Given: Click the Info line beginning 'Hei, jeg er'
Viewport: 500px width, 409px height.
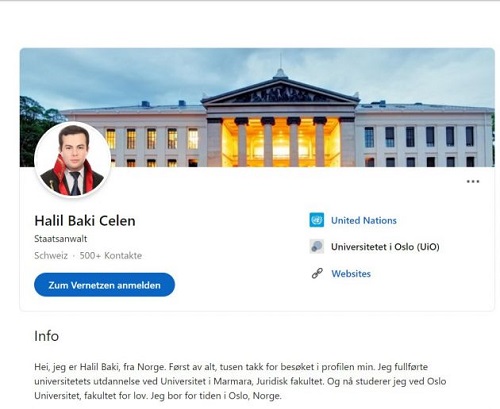Looking at the screenshot, I should 231,367.
